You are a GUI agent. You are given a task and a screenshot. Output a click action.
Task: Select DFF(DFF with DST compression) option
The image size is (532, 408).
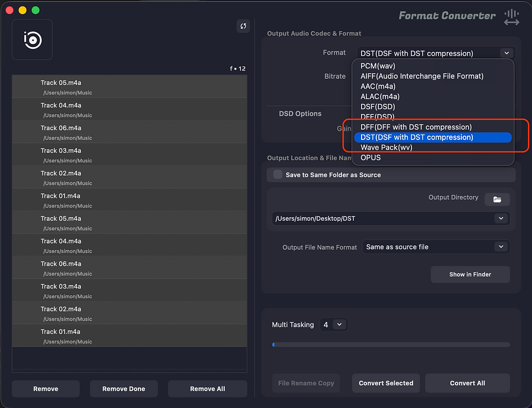[x=433, y=127]
